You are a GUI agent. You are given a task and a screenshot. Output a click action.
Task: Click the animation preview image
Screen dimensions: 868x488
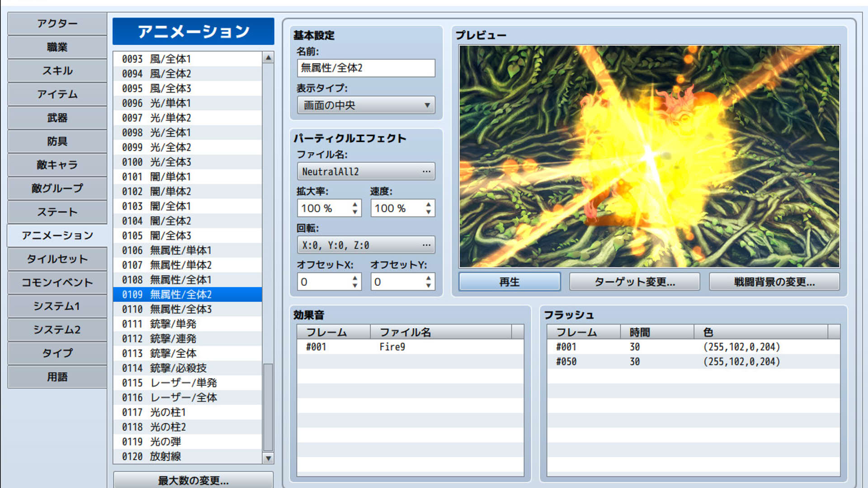pos(649,156)
